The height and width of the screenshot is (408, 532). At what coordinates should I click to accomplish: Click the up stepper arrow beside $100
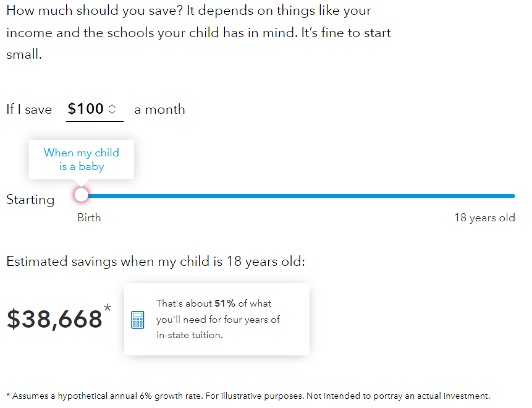pos(112,105)
